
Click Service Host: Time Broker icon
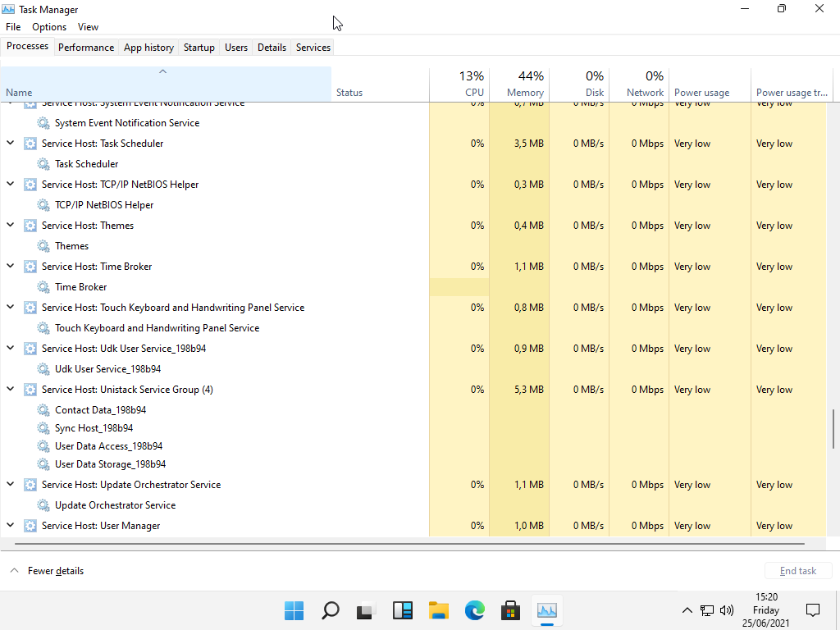[x=30, y=267]
